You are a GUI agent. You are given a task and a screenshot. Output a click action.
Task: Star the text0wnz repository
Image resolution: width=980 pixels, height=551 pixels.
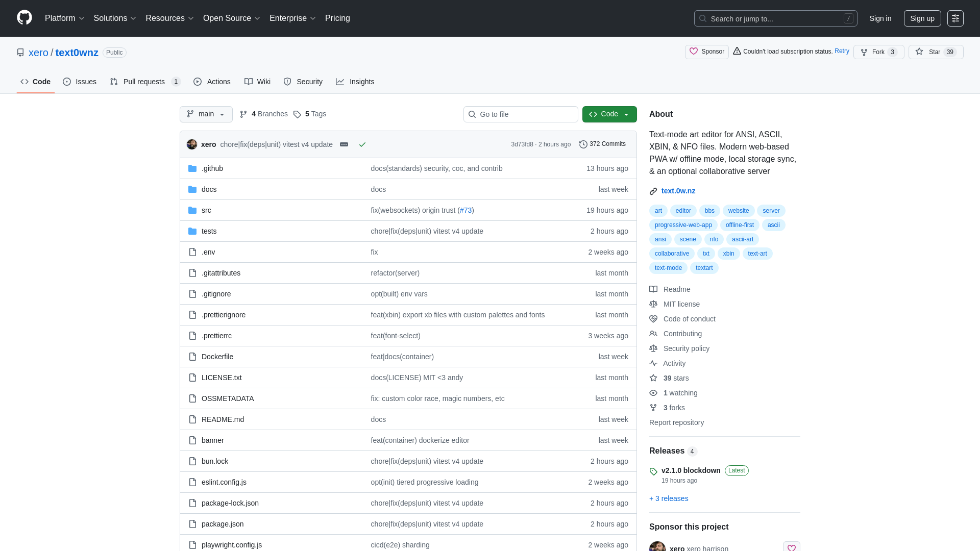(933, 52)
